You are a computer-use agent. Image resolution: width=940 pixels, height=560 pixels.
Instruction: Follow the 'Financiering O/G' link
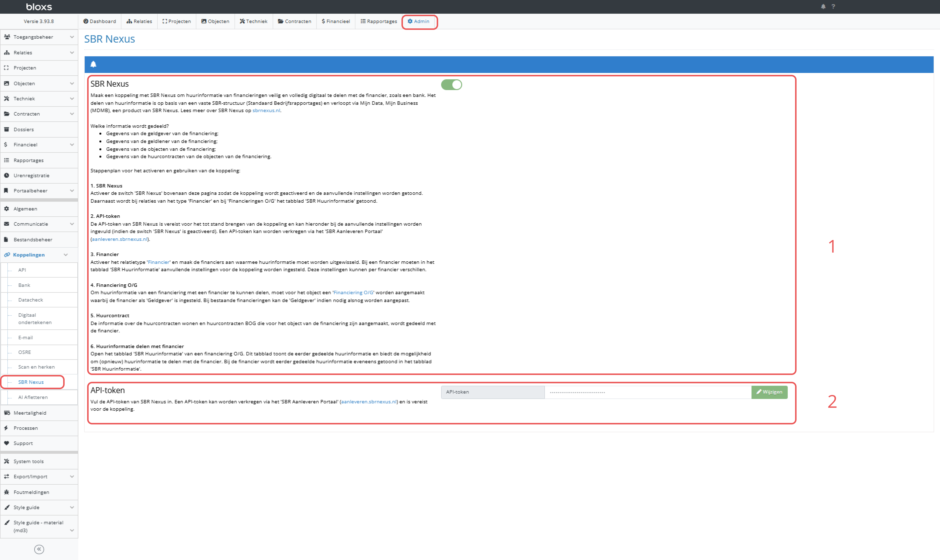coord(353,293)
